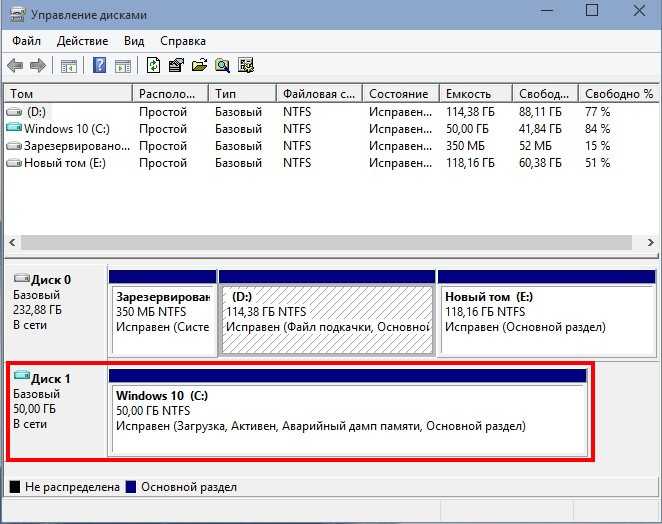
Task: Sort by the Располо... column header
Action: pyautogui.click(x=171, y=93)
